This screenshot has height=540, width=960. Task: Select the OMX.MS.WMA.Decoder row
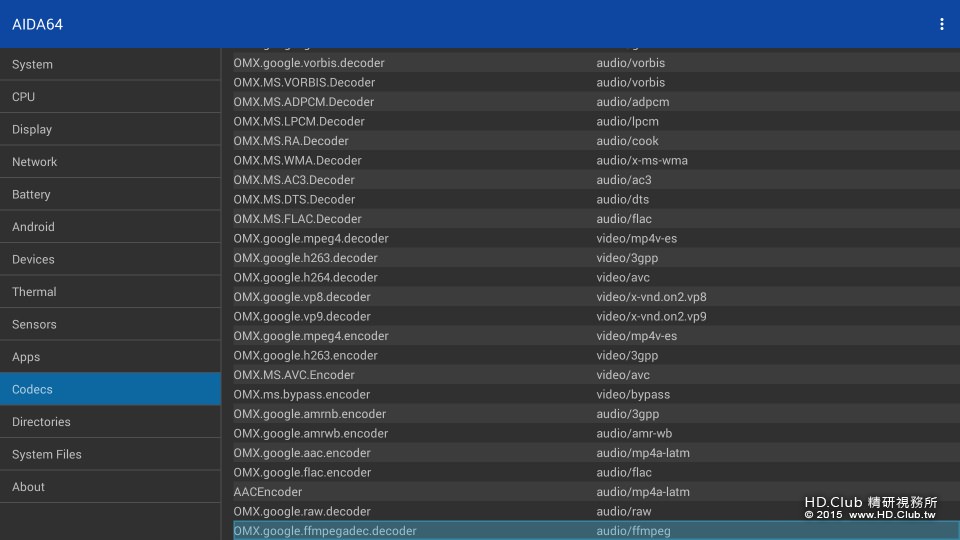(596, 160)
